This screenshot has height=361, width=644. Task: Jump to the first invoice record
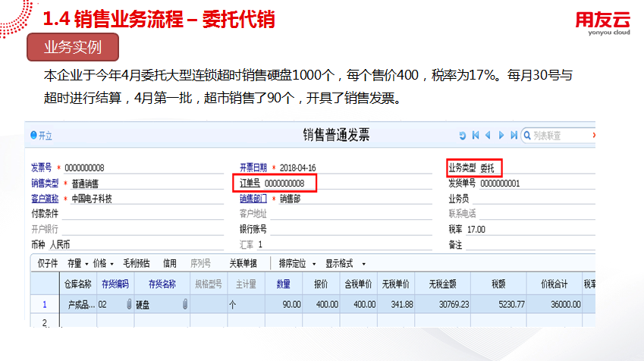(x=476, y=135)
